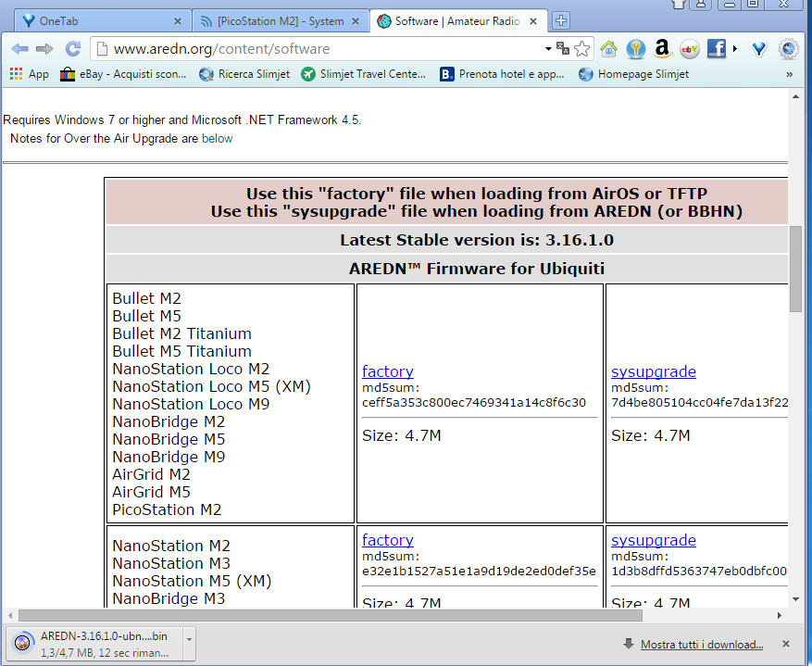Click the "Bullet M5 Titanium" device text
Viewport: 812px width, 666px height.
coord(181,351)
